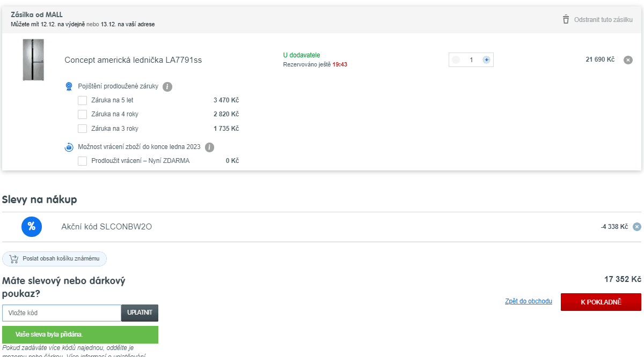Remove promo code SLCONBW2O discount
Viewport: 644px width, 357px height.
coord(637,227)
